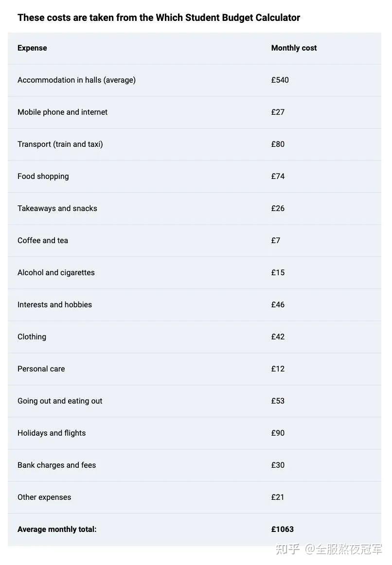Click the Takeaways and snacks row label
This screenshot has height=565, width=392.
click(57, 208)
